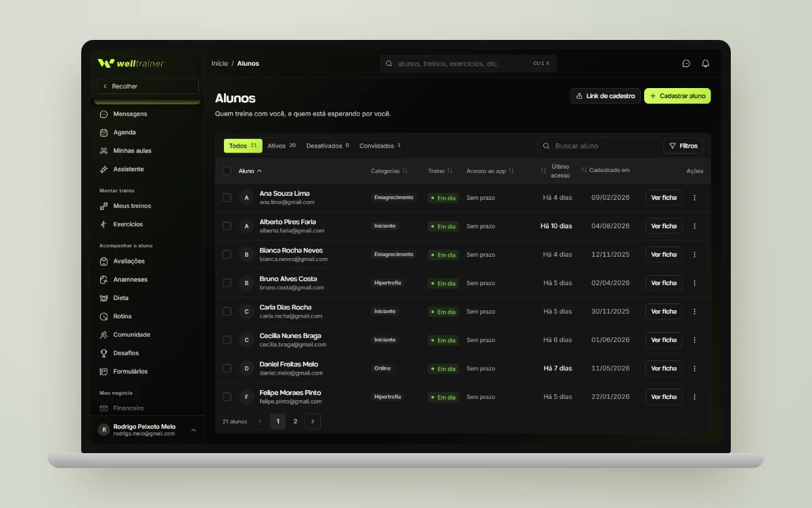Switch to the Ativos tab
This screenshot has width=812, height=508.
[281, 146]
